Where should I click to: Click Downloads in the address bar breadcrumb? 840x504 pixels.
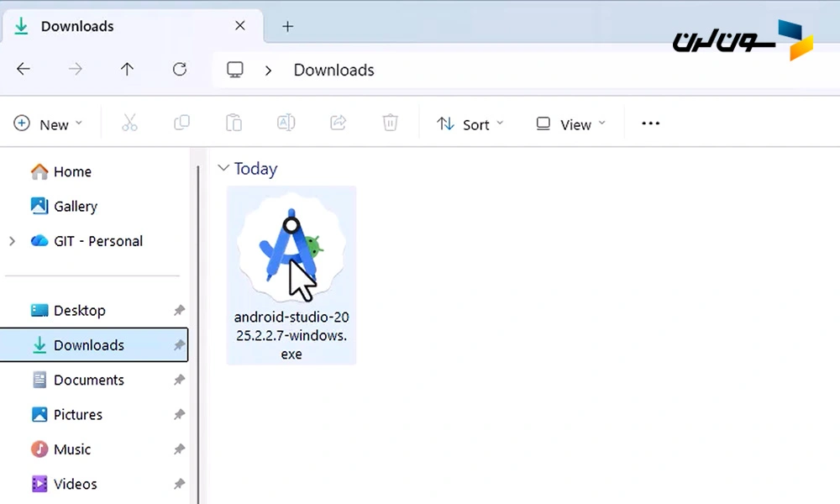click(x=333, y=70)
